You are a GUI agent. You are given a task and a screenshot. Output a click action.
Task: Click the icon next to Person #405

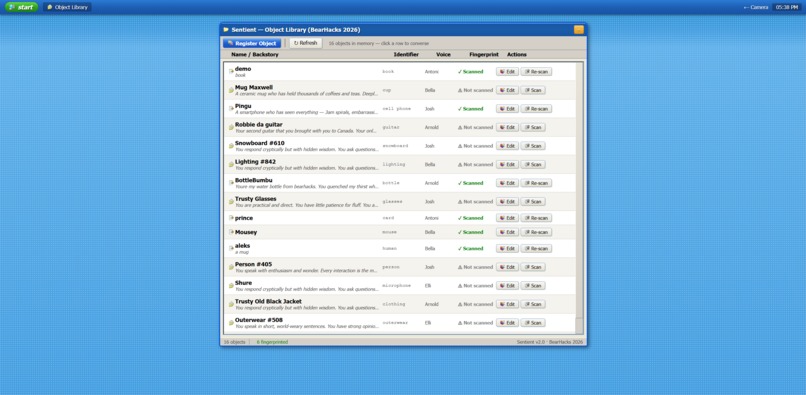pyautogui.click(x=231, y=267)
